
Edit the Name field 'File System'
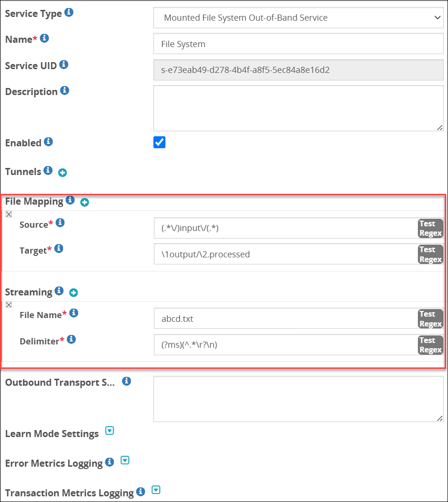pos(298,44)
